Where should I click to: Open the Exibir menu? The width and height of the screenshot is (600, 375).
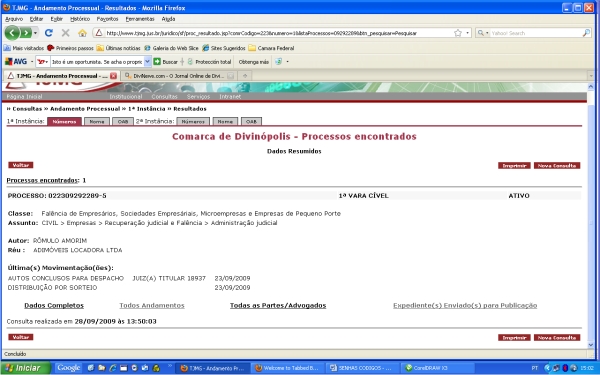tap(57, 19)
